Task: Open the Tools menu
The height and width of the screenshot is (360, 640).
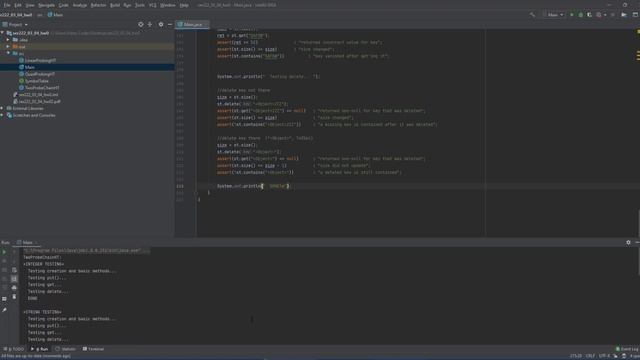Action: coord(140,5)
